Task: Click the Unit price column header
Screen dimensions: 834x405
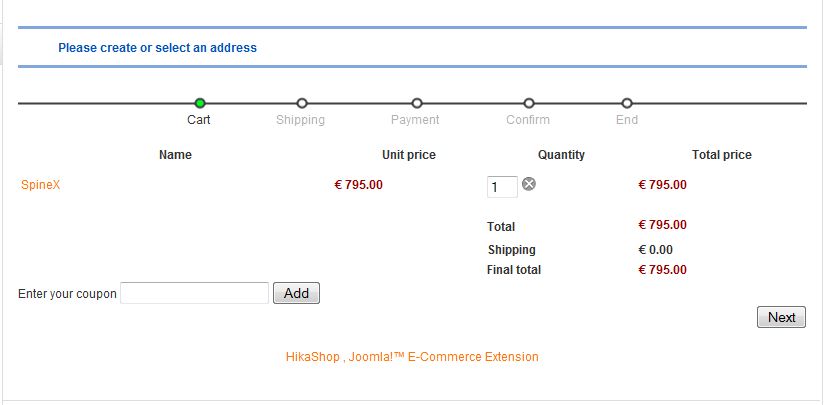Action: pyautogui.click(x=408, y=155)
